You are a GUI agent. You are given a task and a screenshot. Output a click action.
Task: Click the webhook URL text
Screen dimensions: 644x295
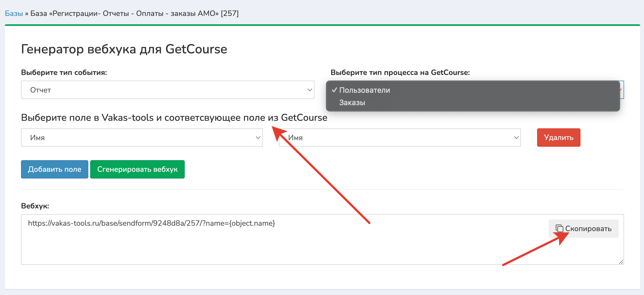[151, 223]
